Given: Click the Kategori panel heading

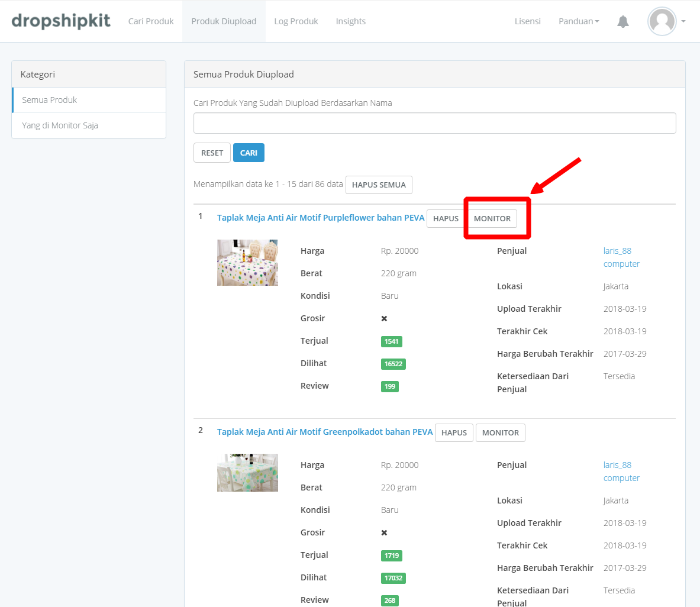Looking at the screenshot, I should pos(89,74).
